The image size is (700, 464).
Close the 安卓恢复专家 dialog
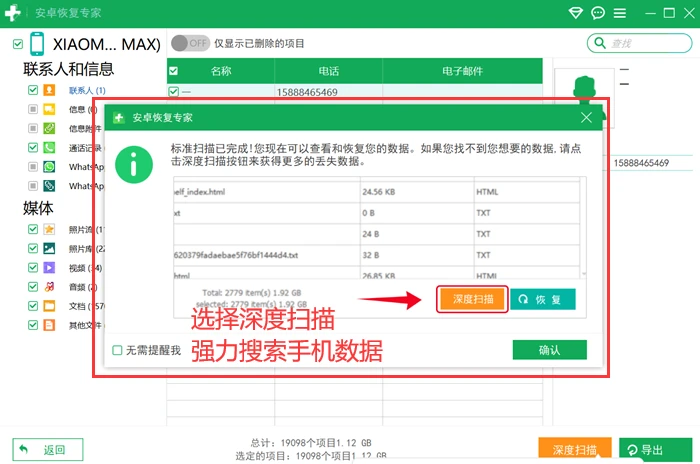point(586,117)
